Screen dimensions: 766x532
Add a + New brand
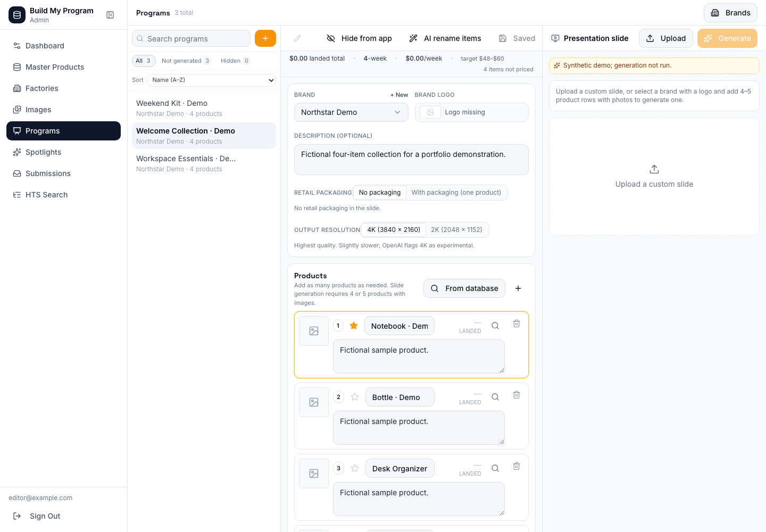[x=399, y=95]
